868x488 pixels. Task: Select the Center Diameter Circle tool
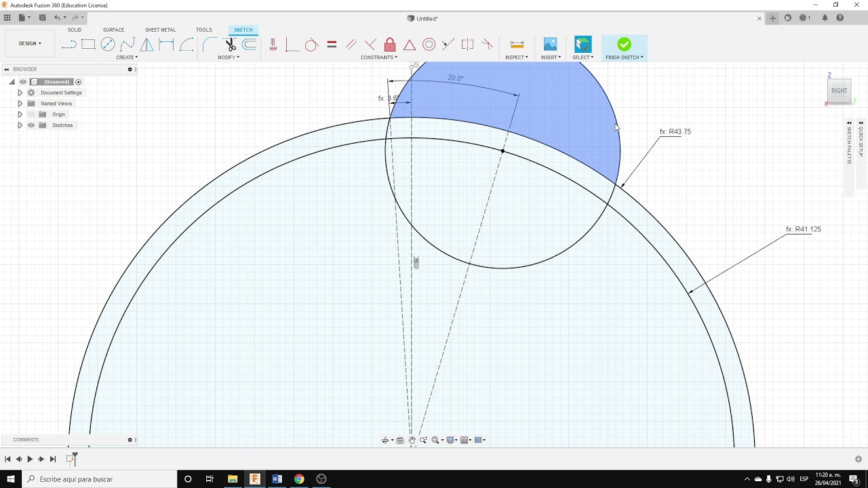[x=108, y=45]
